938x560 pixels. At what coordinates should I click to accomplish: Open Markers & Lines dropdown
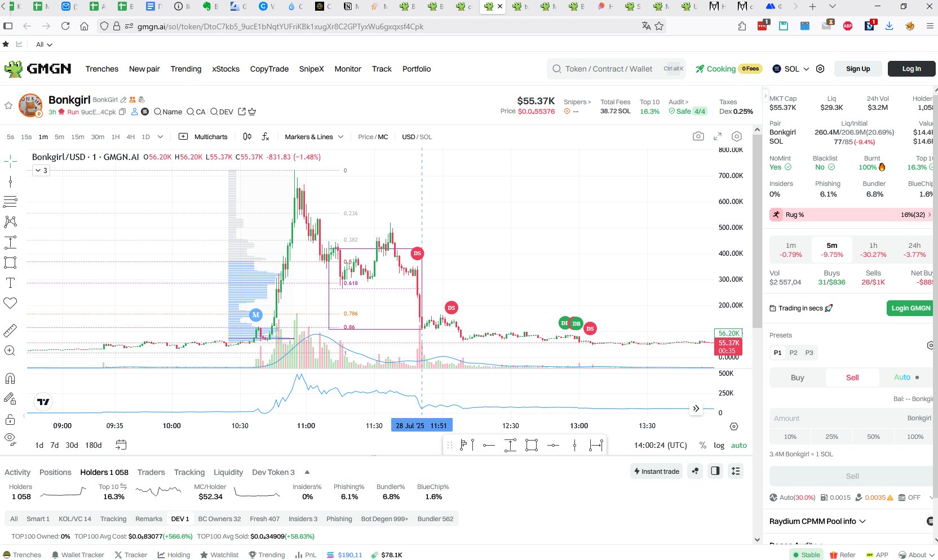coord(314,137)
